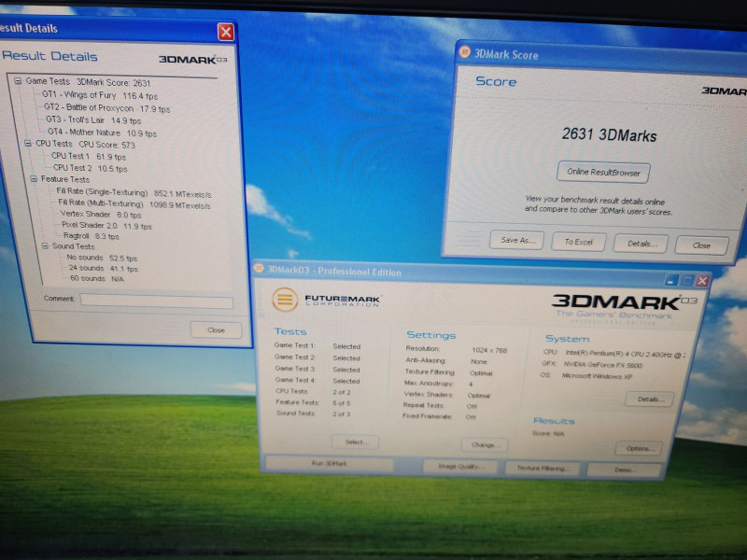Select CPU Test 2 10.5 fps row

coord(90,168)
